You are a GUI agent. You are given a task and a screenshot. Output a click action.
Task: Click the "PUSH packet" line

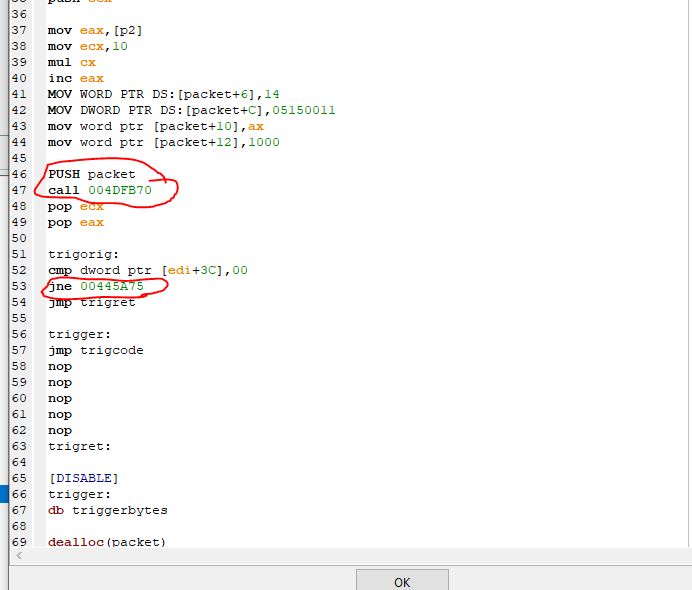pos(91,174)
